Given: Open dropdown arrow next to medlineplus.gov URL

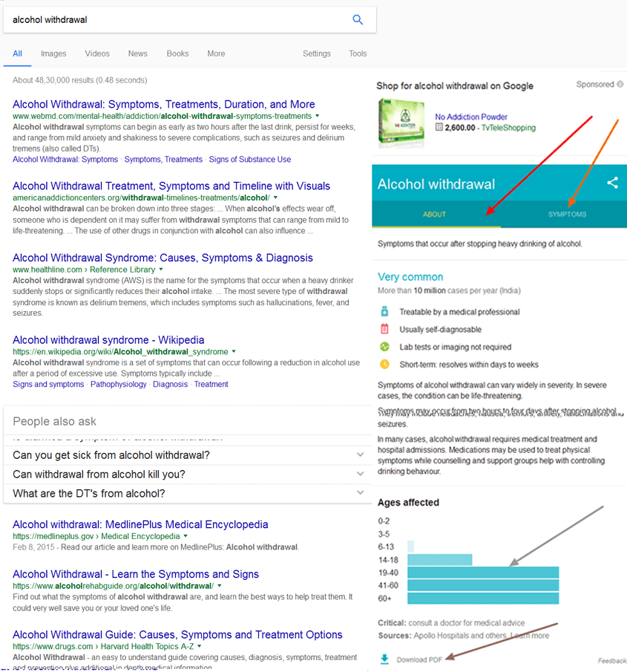Looking at the screenshot, I should [x=186, y=535].
